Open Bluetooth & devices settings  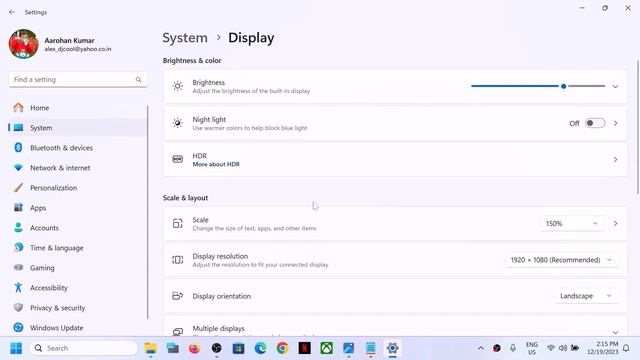point(78,148)
